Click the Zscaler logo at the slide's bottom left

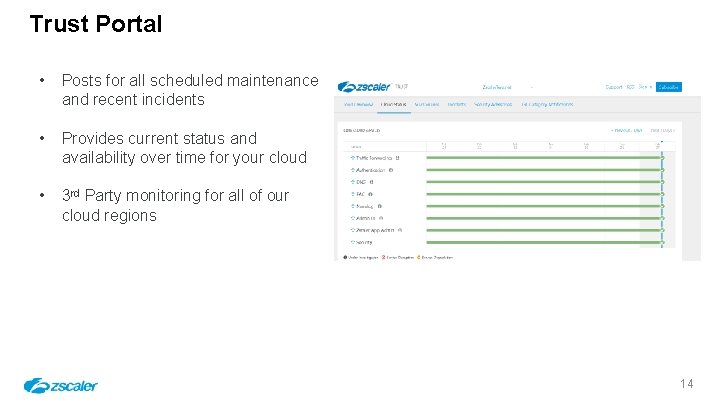(60, 386)
